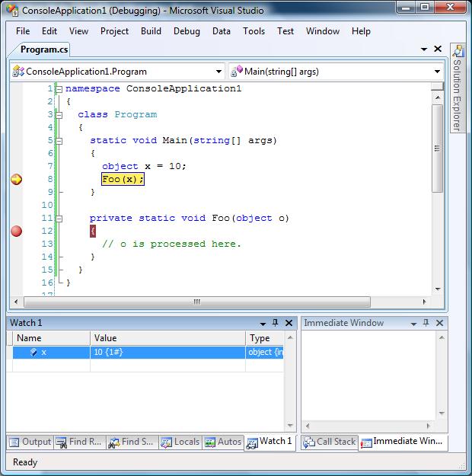
Task: Open the File menu
Action: point(23,31)
